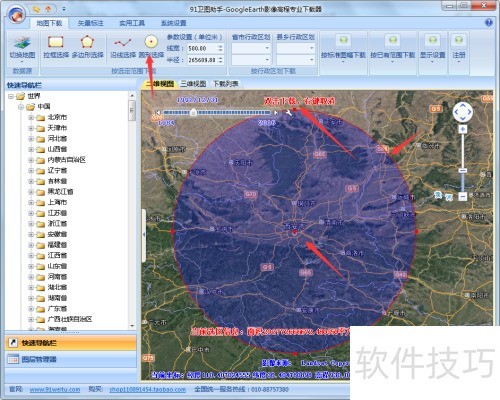Click the folder icon beside 上海市
This screenshot has width=500, height=400.
(x=41, y=203)
